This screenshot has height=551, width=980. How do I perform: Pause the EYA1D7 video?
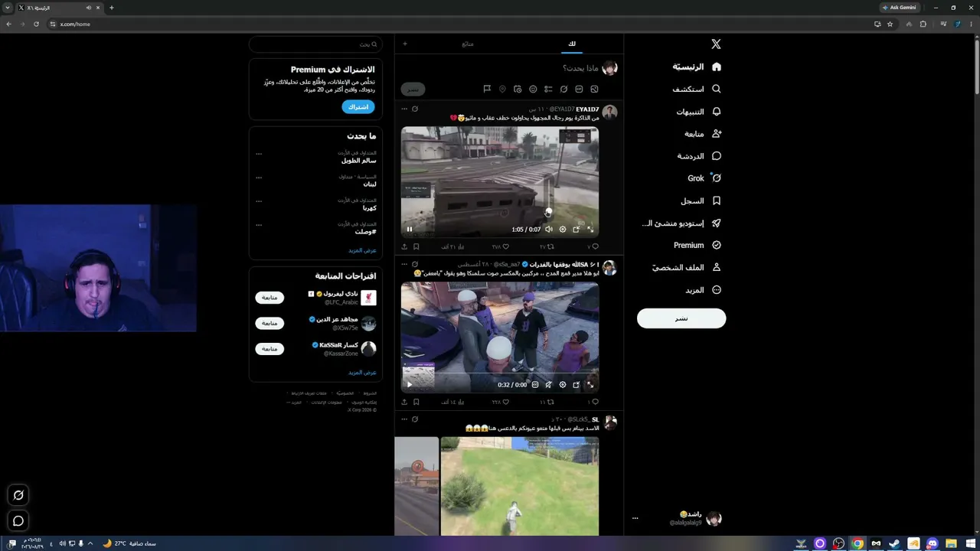pos(410,229)
